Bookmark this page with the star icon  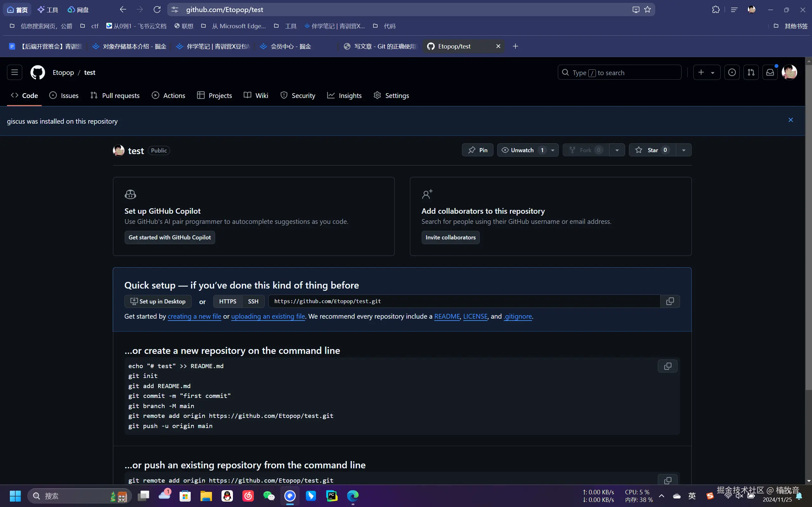point(648,10)
